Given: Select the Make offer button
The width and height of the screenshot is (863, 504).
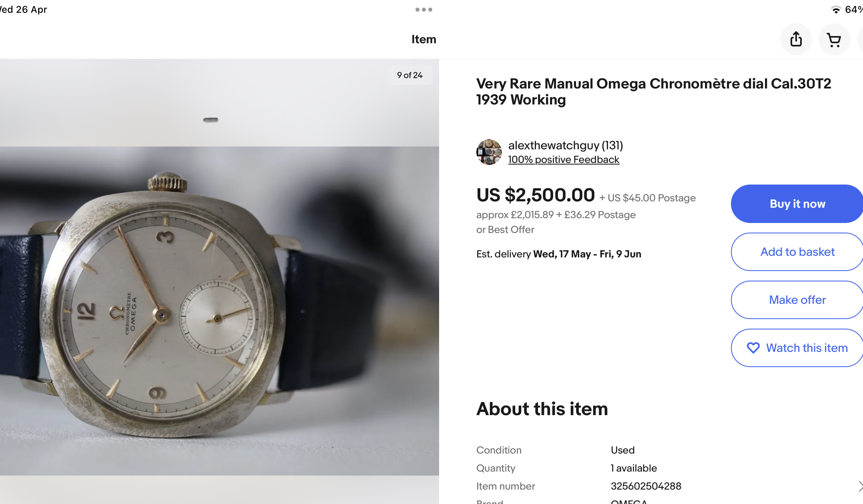Looking at the screenshot, I should pyautogui.click(x=797, y=300).
